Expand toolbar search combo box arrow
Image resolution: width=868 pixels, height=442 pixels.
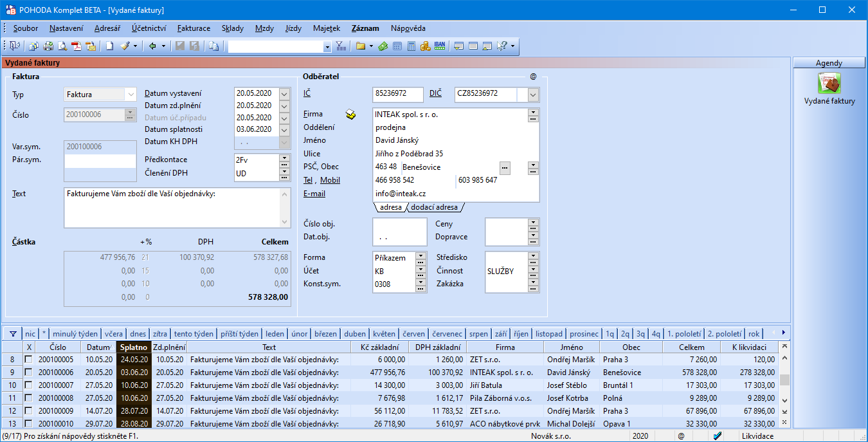(x=327, y=46)
